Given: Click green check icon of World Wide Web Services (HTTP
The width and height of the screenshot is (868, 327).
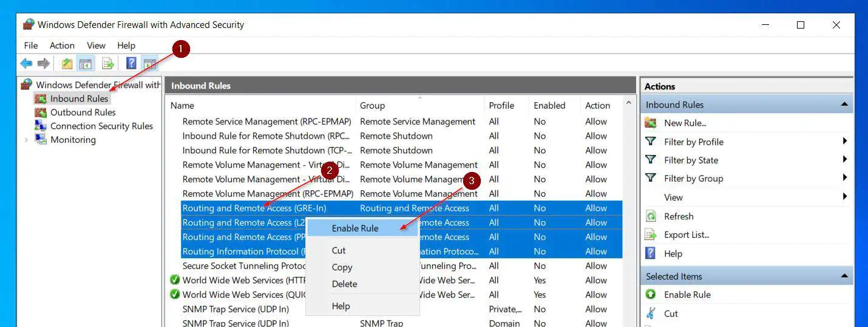Looking at the screenshot, I should pyautogui.click(x=175, y=280).
